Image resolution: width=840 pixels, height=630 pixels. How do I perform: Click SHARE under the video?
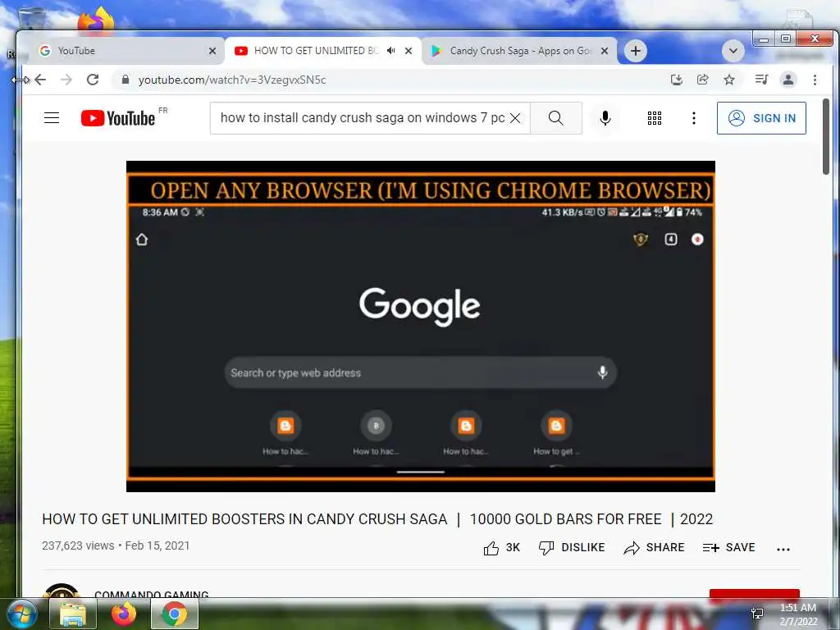[x=654, y=547]
